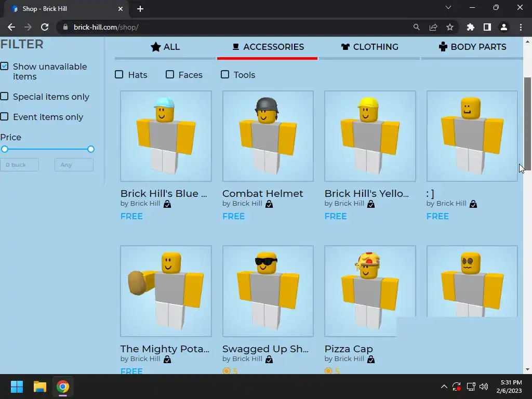Open Swagged Up Shades thumbnail

(268, 291)
